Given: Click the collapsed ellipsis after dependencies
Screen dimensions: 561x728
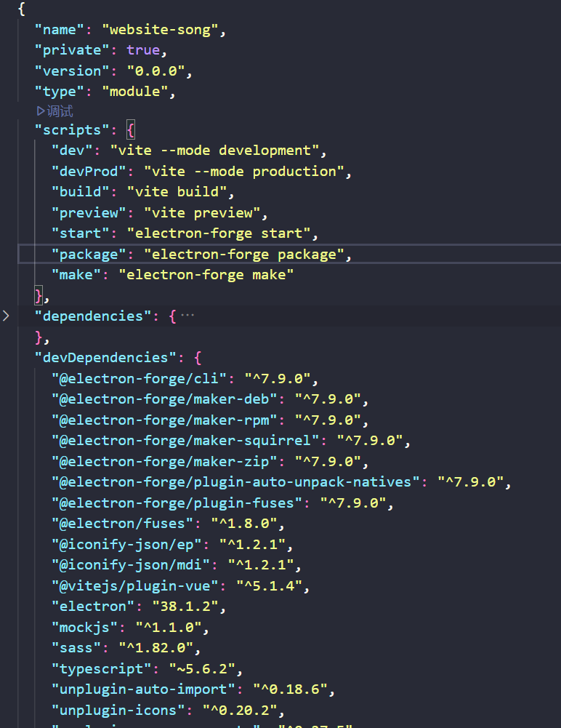Looking at the screenshot, I should 187,316.
